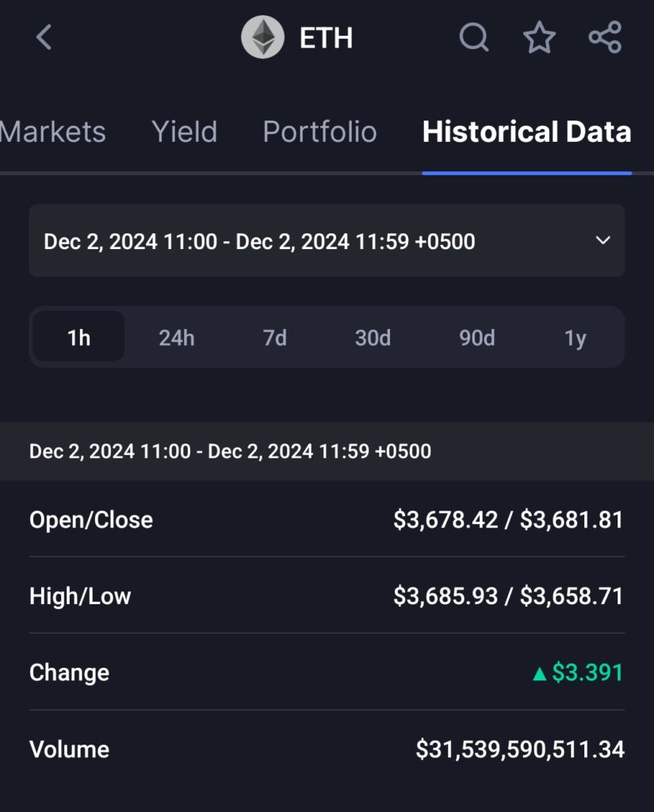Switch to the 24h interval
The width and height of the screenshot is (654, 812).
[x=176, y=338]
